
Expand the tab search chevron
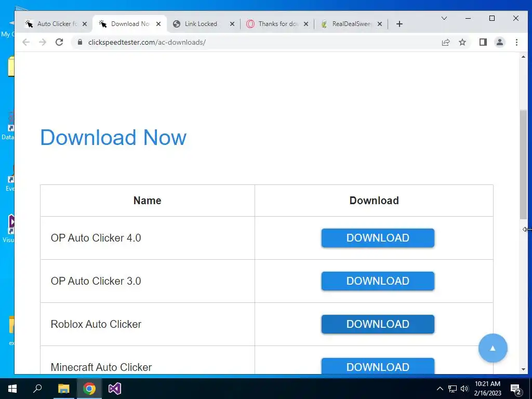point(444,18)
